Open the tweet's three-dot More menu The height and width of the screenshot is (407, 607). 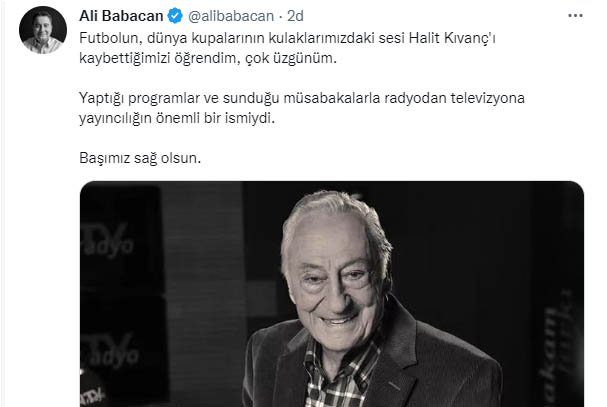[575, 16]
